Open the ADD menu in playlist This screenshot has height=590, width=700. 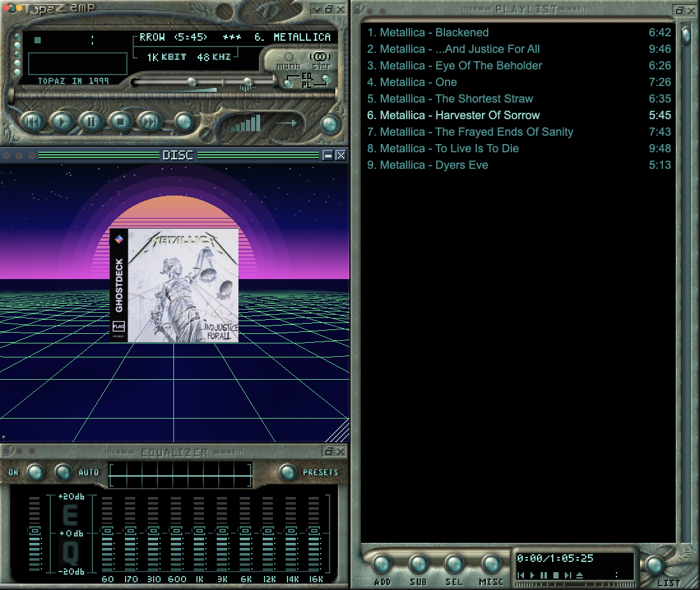click(382, 565)
